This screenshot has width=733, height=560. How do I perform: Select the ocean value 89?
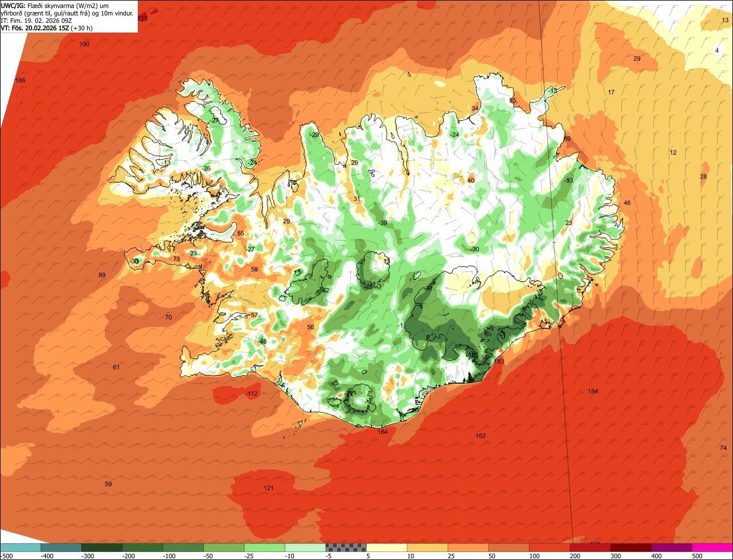(x=102, y=275)
